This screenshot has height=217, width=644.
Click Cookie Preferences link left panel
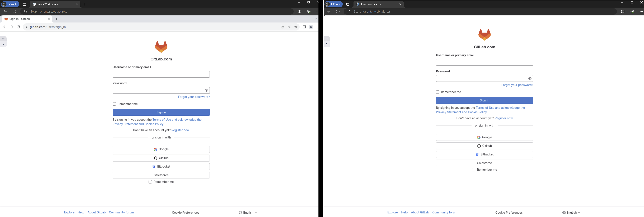click(185, 212)
